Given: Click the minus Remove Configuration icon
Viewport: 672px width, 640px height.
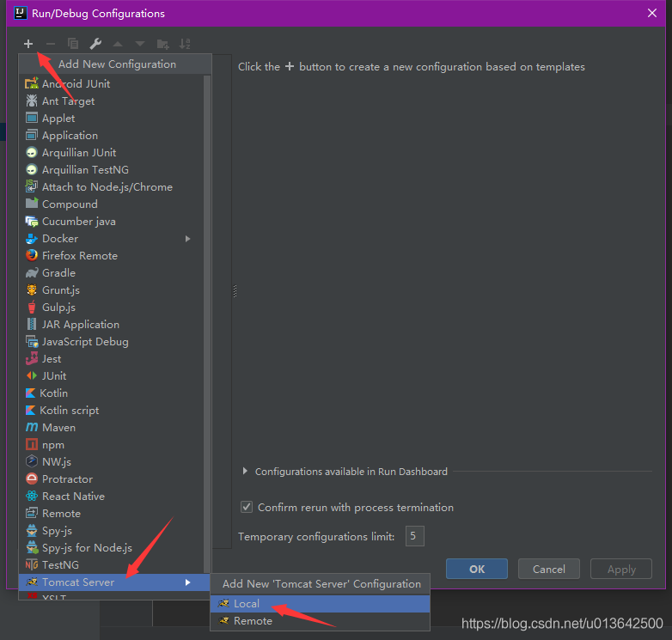Looking at the screenshot, I should point(51,44).
